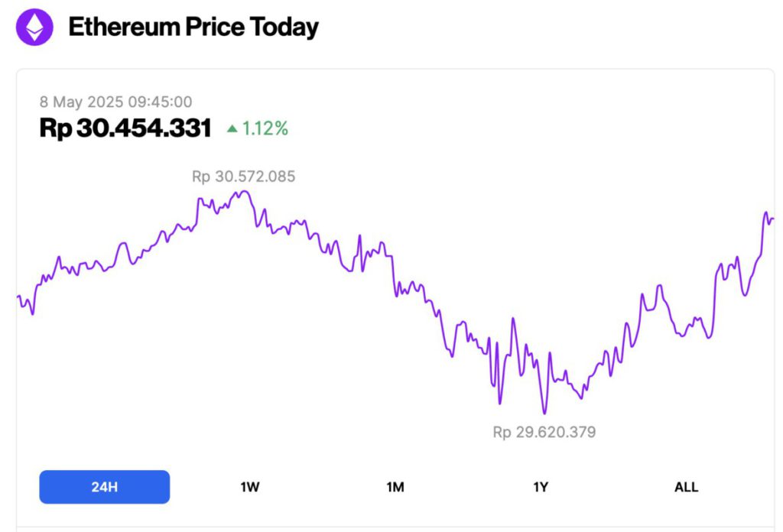Viewport: 783px width, 532px height.
Task: Click the highest peak of the chart line
Action: 243,191
